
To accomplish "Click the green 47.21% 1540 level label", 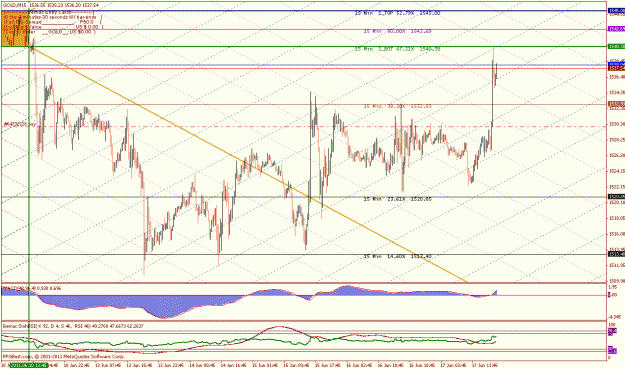I will pos(397,49).
